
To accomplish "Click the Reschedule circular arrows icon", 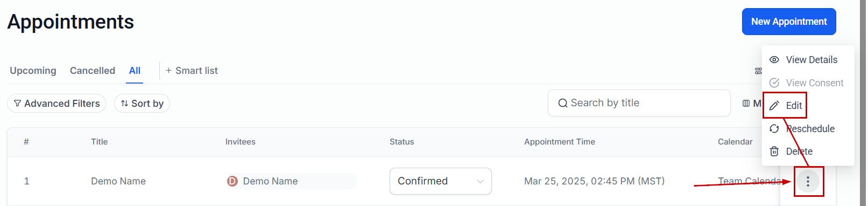I will 774,128.
